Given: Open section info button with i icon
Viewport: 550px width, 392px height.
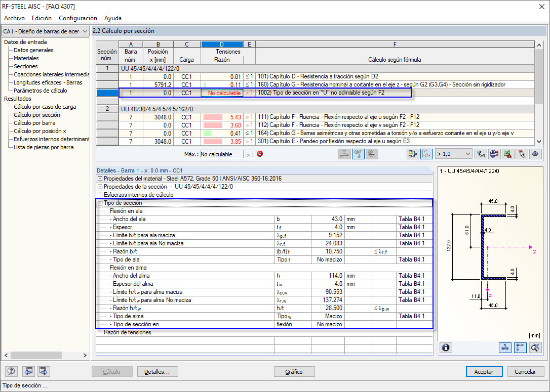Looking at the screenshot, I should point(446,347).
